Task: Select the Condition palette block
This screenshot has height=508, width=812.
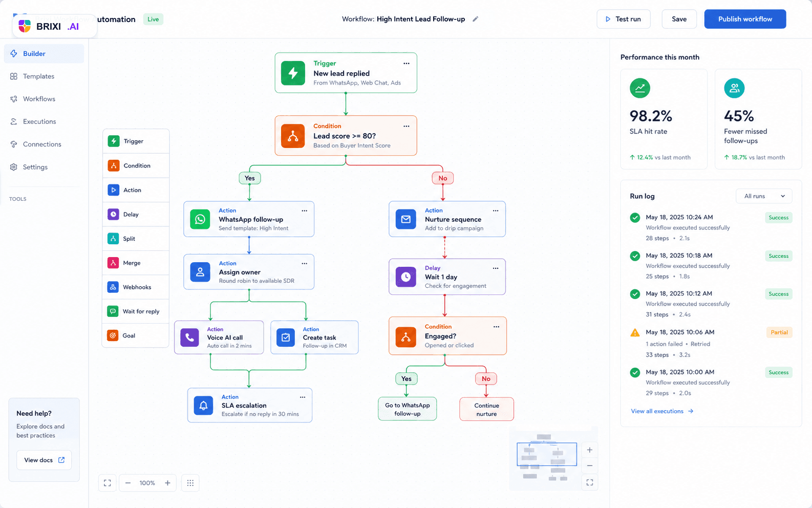Action: [x=136, y=165]
